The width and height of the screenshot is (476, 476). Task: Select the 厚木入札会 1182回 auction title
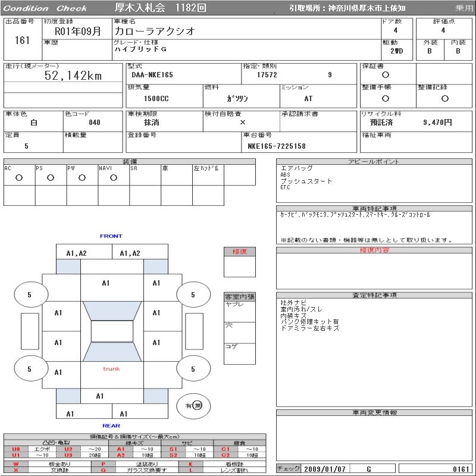click(x=160, y=8)
